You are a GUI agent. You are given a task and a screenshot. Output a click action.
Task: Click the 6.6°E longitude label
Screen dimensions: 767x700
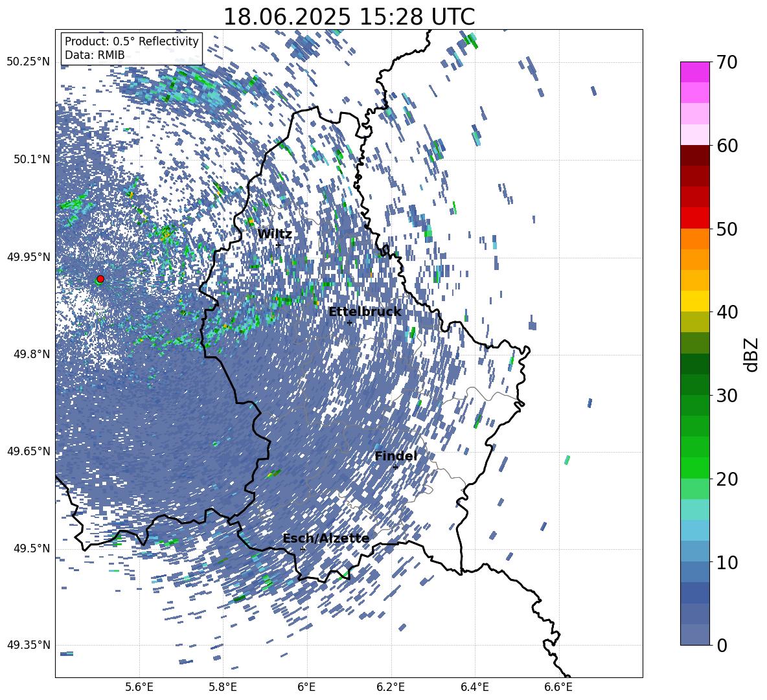pos(558,688)
